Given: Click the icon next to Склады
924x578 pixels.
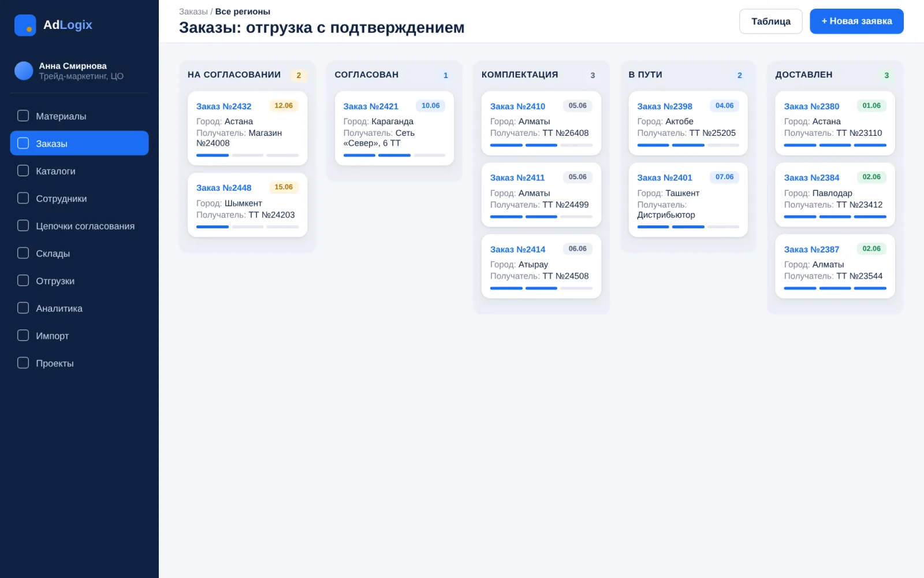Looking at the screenshot, I should click(x=23, y=253).
